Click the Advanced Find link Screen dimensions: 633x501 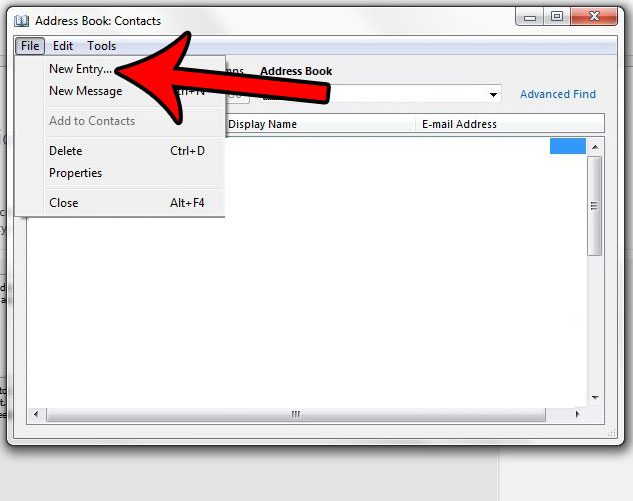point(558,94)
